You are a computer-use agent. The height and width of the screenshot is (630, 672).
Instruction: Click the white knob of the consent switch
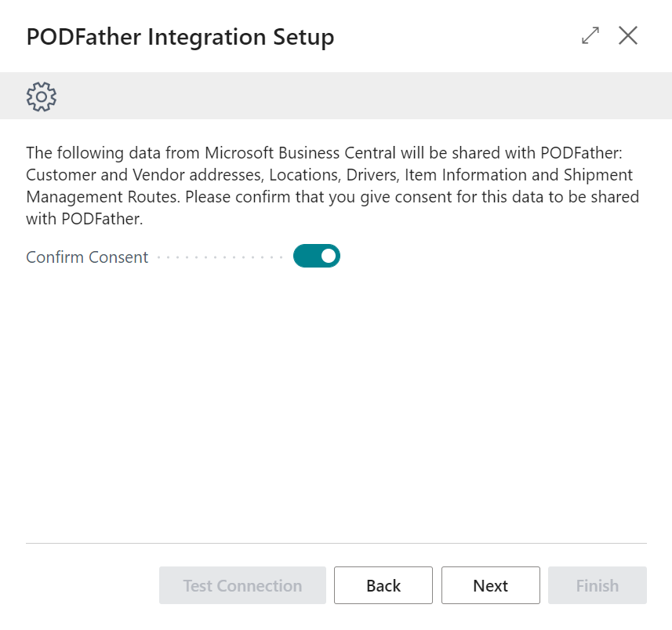tap(329, 256)
